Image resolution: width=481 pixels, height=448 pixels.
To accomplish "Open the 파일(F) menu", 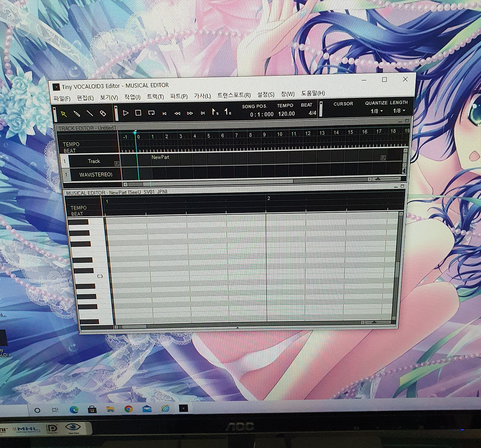I will [x=62, y=99].
